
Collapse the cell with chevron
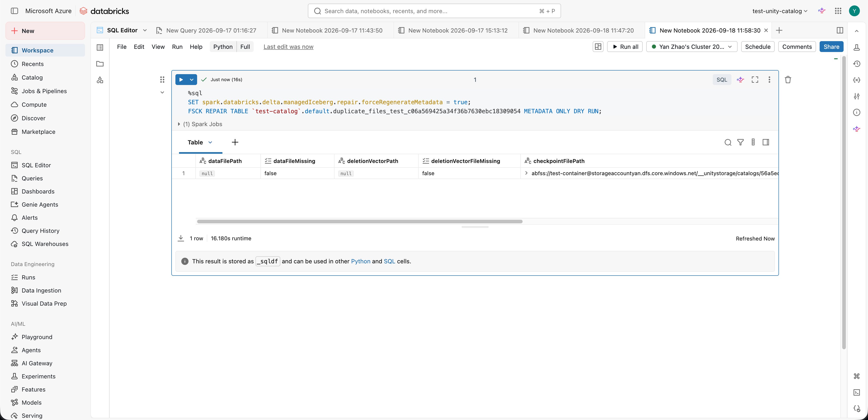(162, 92)
